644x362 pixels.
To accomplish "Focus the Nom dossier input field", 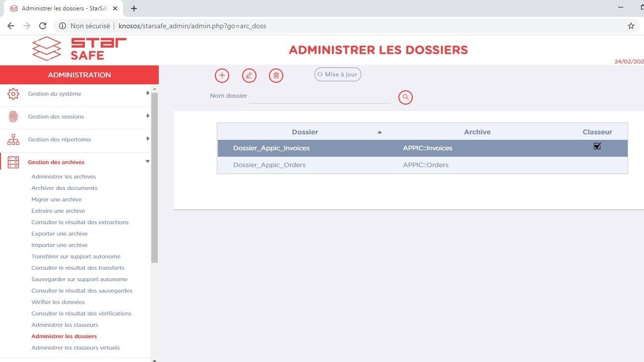I will click(320, 96).
